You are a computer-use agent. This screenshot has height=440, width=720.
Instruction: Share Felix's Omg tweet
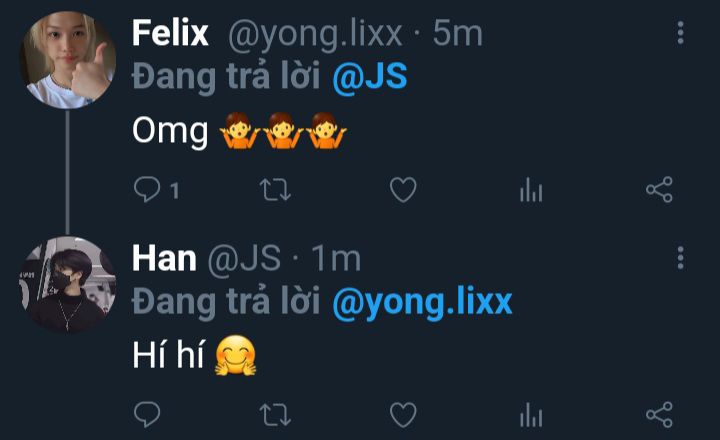coord(659,190)
